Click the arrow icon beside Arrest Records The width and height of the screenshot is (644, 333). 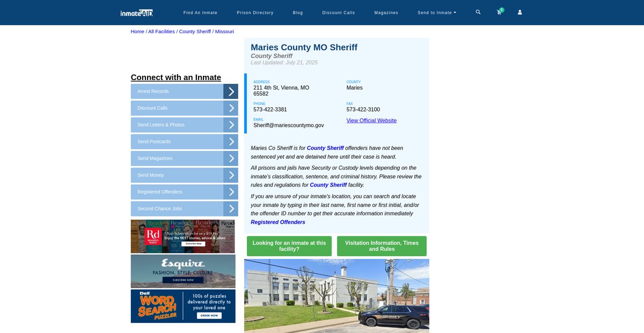coord(231,91)
